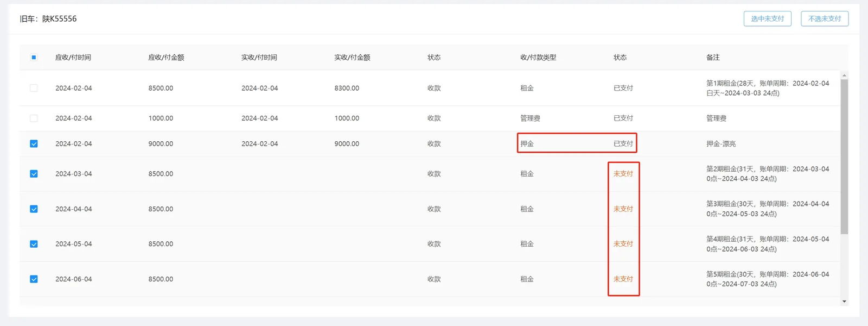Uncheck the box for the 2024-03-04 row

point(34,174)
